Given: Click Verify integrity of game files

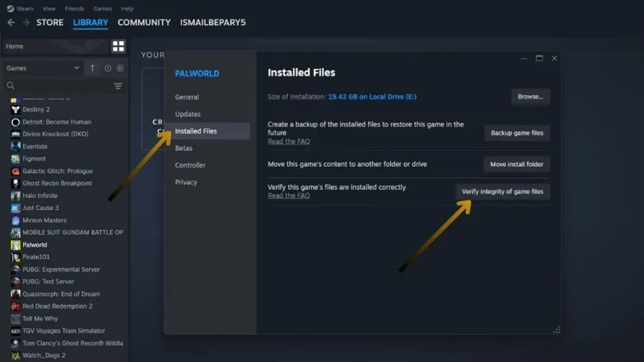Looking at the screenshot, I should pos(502,192).
